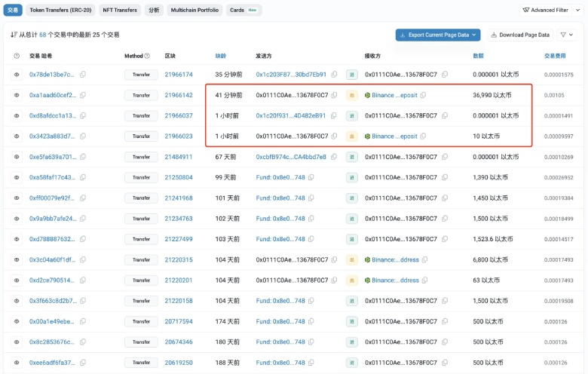Open the funnel filter dropdown
The width and height of the screenshot is (588, 374).
566,35
